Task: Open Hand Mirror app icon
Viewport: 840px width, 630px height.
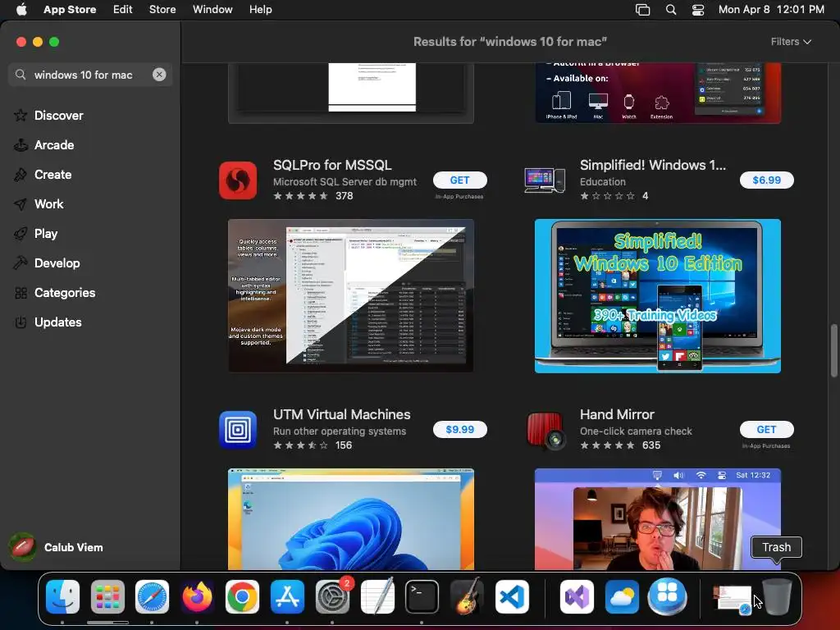Action: [546, 430]
